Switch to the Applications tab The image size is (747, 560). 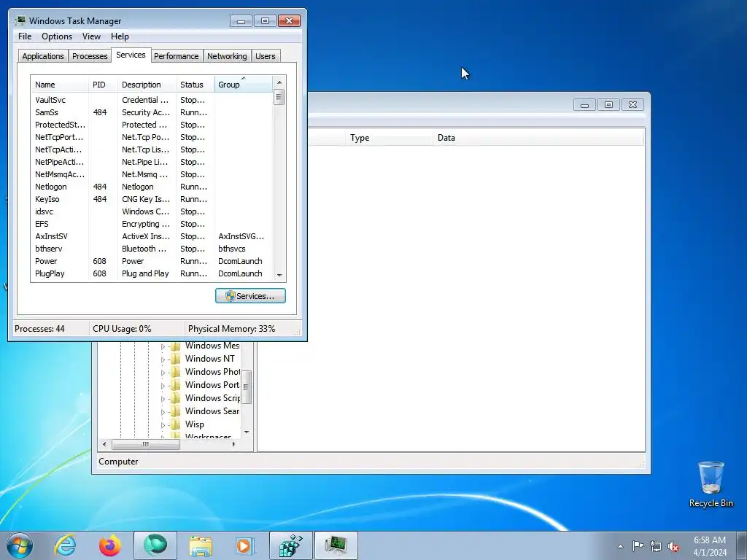click(43, 55)
